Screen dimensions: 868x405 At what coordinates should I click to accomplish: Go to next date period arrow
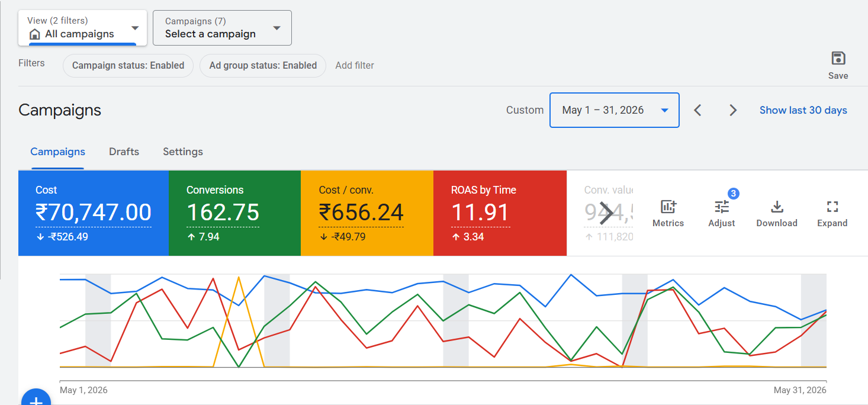coord(733,110)
